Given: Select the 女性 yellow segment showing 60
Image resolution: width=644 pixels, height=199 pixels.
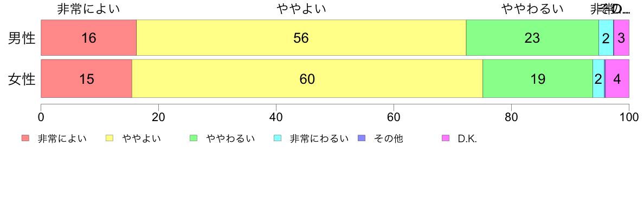Looking at the screenshot, I should click(307, 78).
